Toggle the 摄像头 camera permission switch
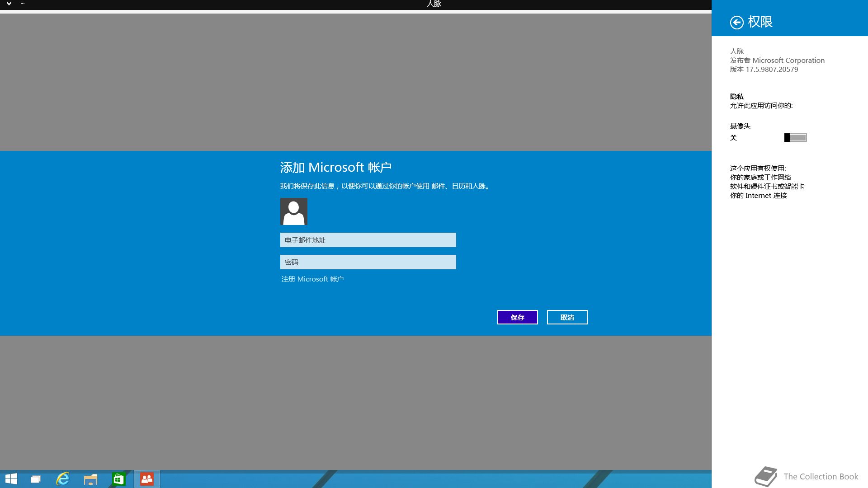This screenshot has width=868, height=488. [x=795, y=137]
